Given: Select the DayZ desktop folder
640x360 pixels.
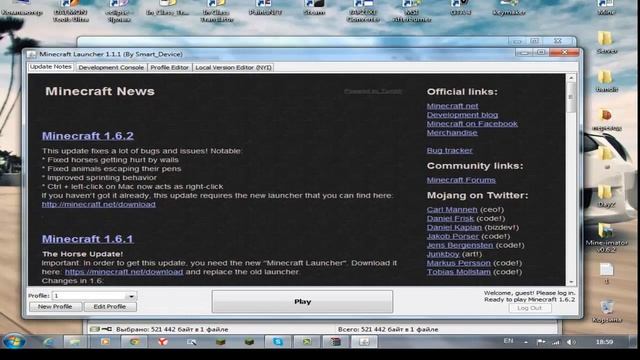Looking at the screenshot, I should [606, 196].
